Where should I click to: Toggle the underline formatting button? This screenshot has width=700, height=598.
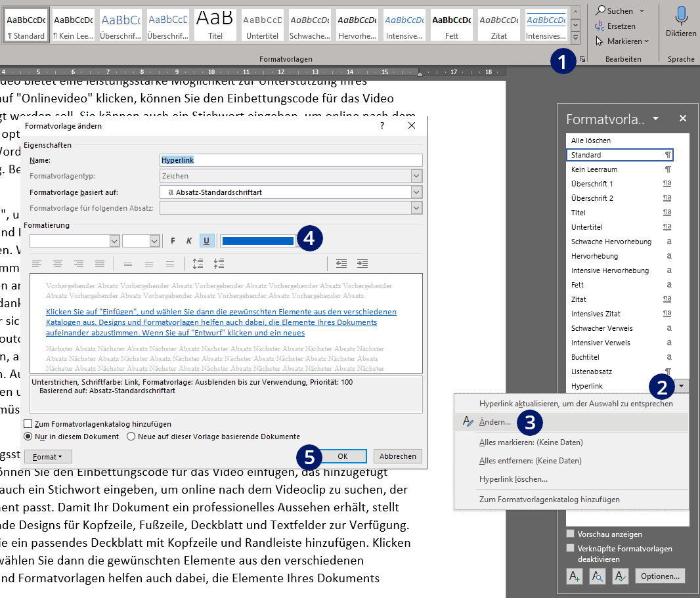click(206, 241)
